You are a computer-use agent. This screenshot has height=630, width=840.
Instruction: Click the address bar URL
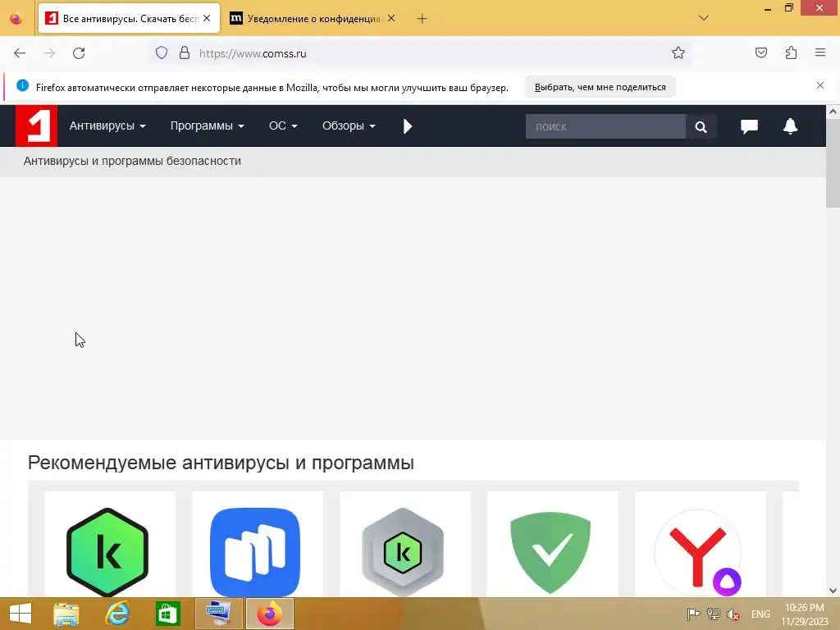(253, 53)
